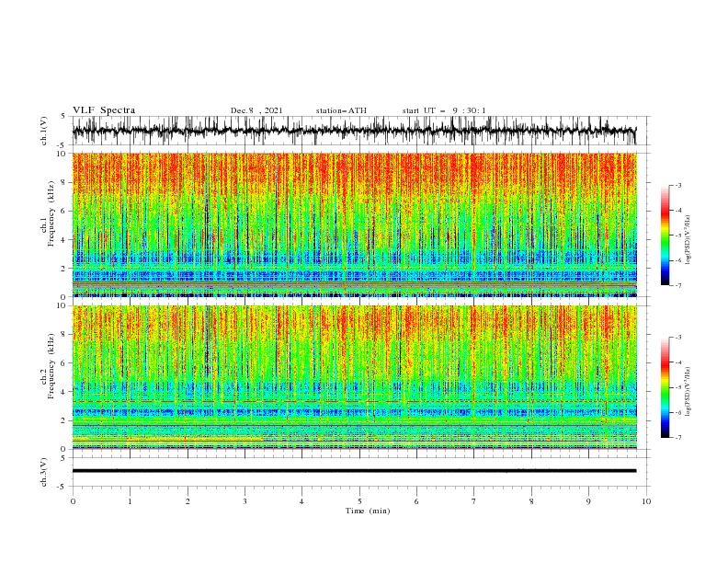
Task: Select the "Time (min)" axis label
Action: pos(368,511)
